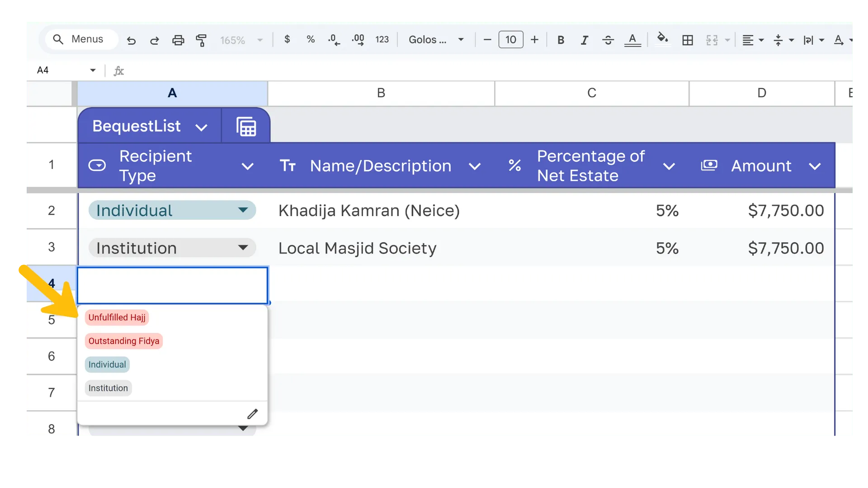
Task: Increase font size with plus button
Action: (534, 40)
